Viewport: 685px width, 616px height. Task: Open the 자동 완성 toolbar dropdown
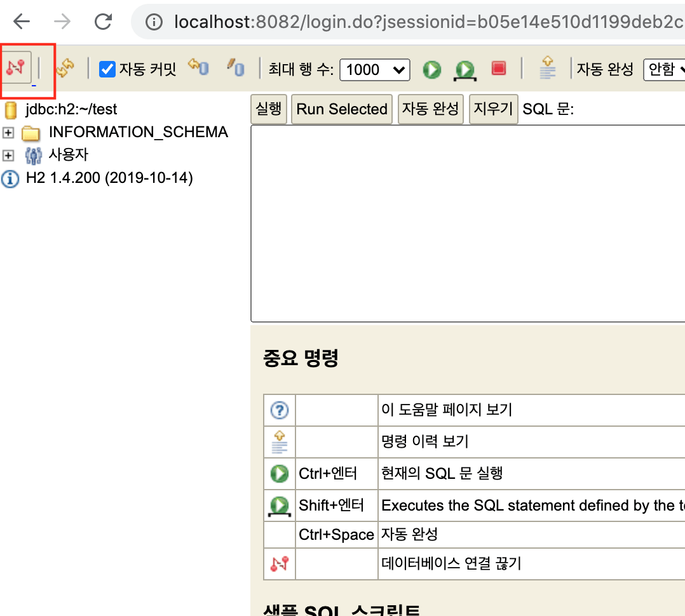665,69
